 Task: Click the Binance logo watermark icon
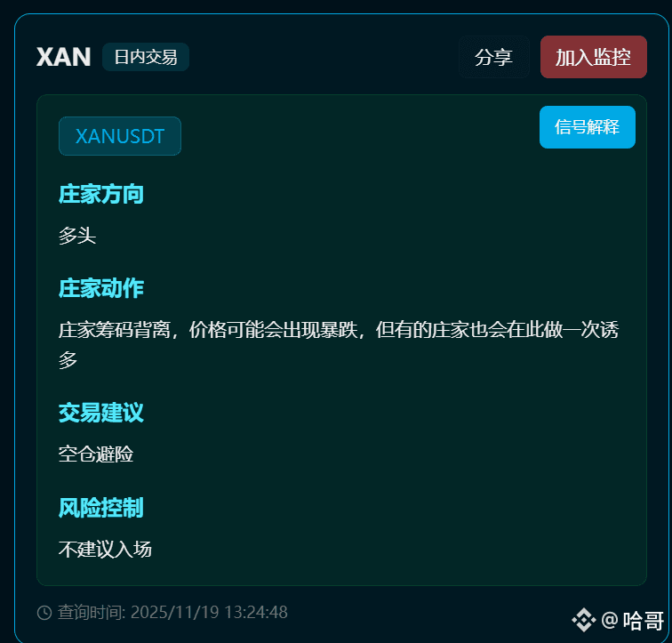[x=583, y=620]
